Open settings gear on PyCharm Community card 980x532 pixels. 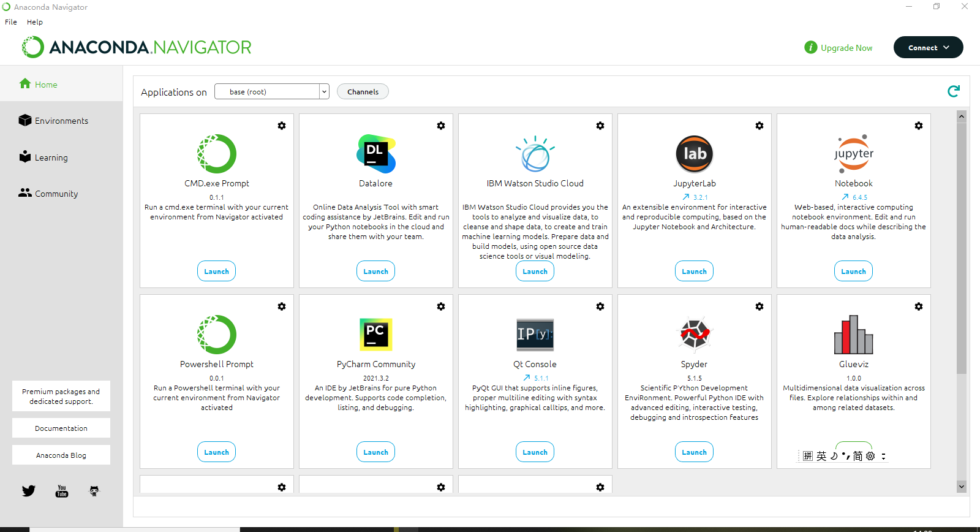(441, 306)
